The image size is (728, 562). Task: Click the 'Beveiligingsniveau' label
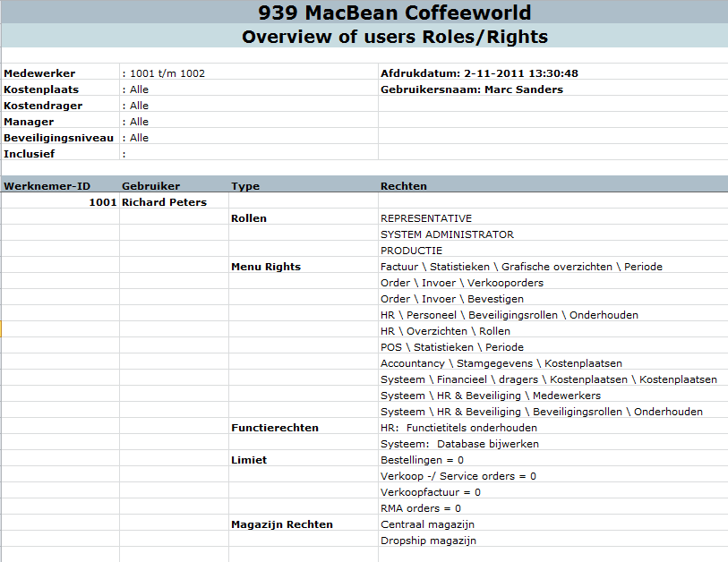coord(58,138)
